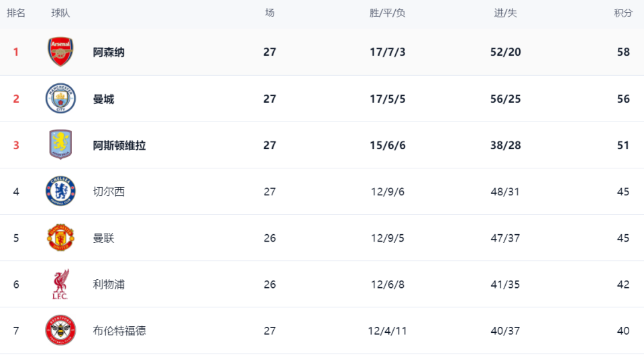Click the Manchester City club crest
The image size is (644, 355).
tap(60, 99)
